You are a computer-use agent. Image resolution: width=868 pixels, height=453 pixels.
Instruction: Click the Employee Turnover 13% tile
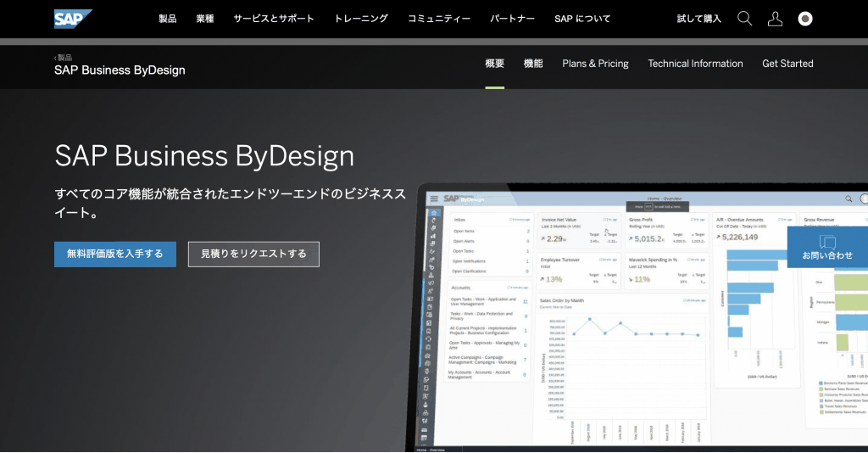[x=578, y=271]
